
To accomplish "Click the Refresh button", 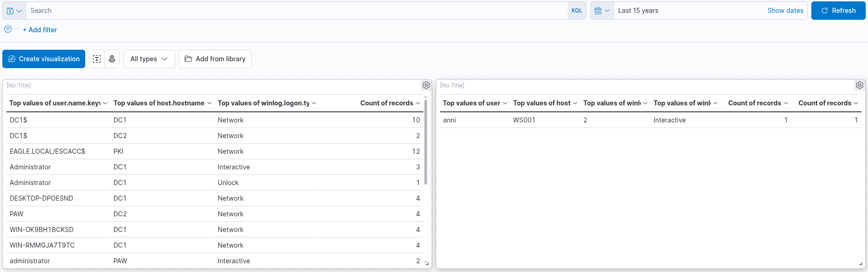I will (838, 11).
